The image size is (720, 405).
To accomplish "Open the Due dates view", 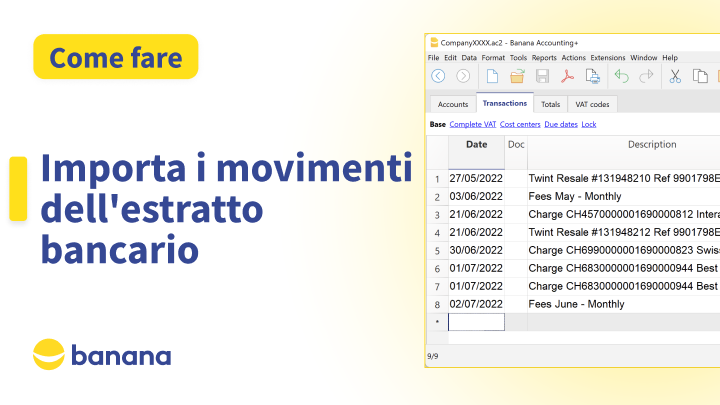I will (x=561, y=124).
